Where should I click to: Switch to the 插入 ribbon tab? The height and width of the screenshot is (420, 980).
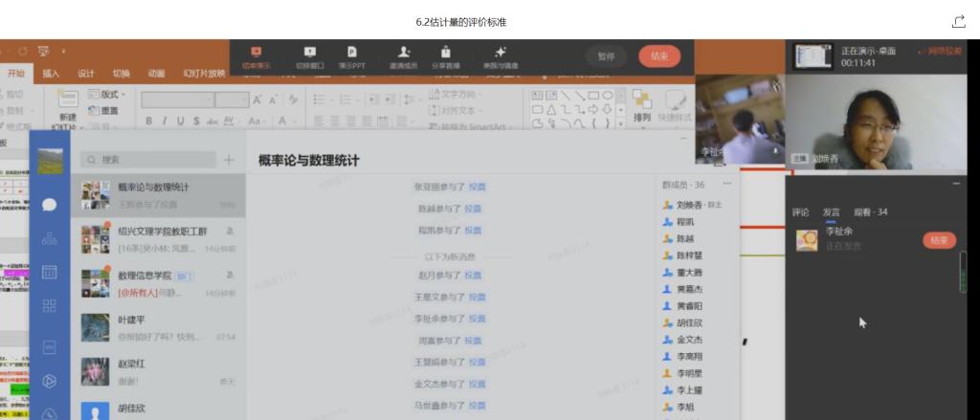pyautogui.click(x=51, y=74)
